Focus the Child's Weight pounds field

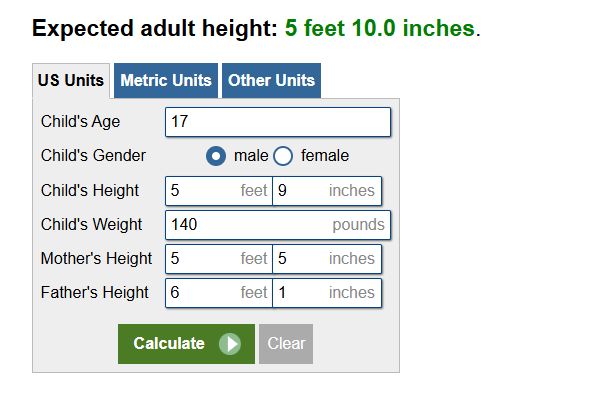coord(278,225)
